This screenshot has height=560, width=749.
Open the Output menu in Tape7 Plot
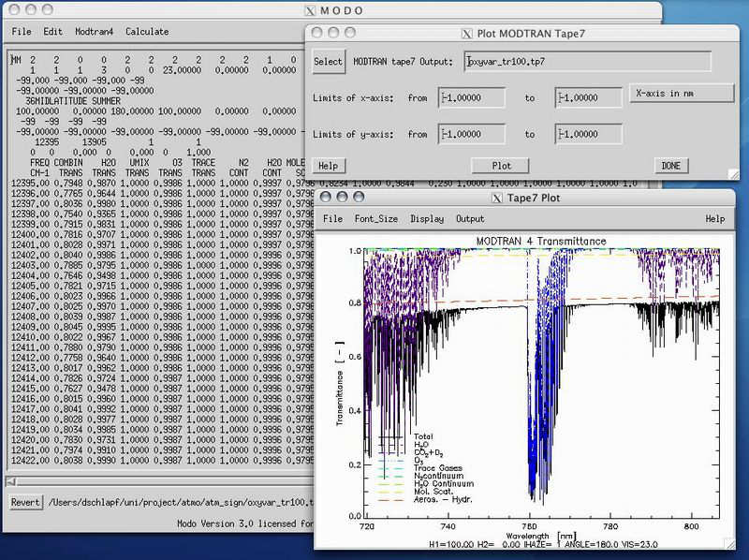470,218
